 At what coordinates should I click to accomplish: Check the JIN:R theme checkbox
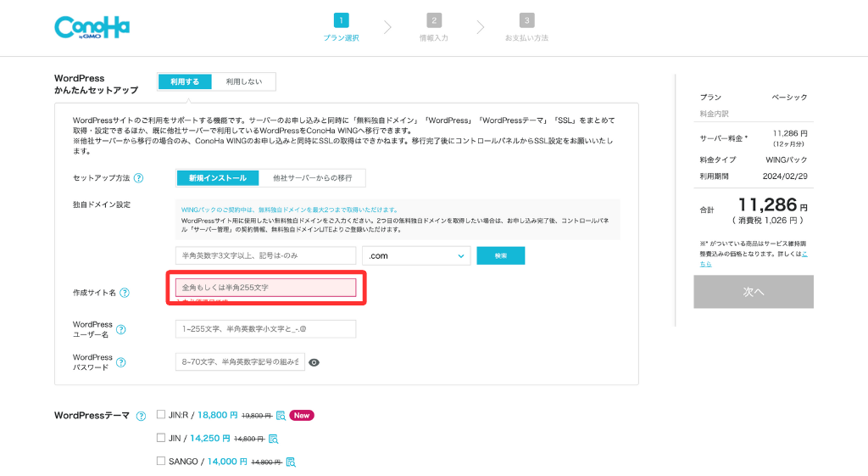[x=161, y=415]
